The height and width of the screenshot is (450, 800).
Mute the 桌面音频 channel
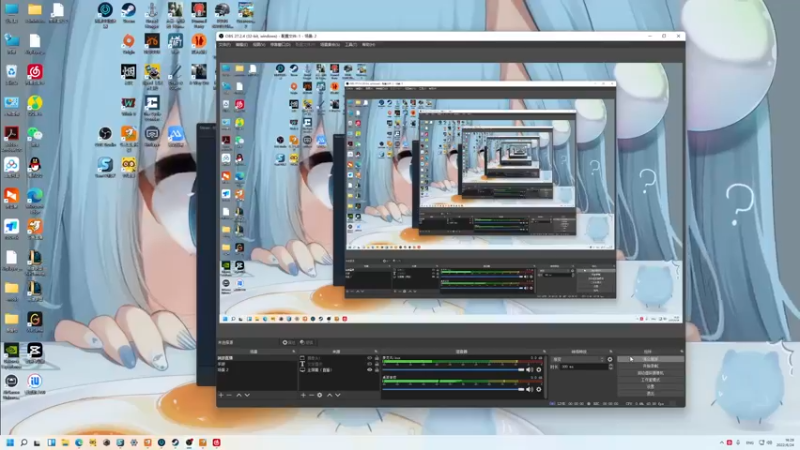click(x=530, y=389)
